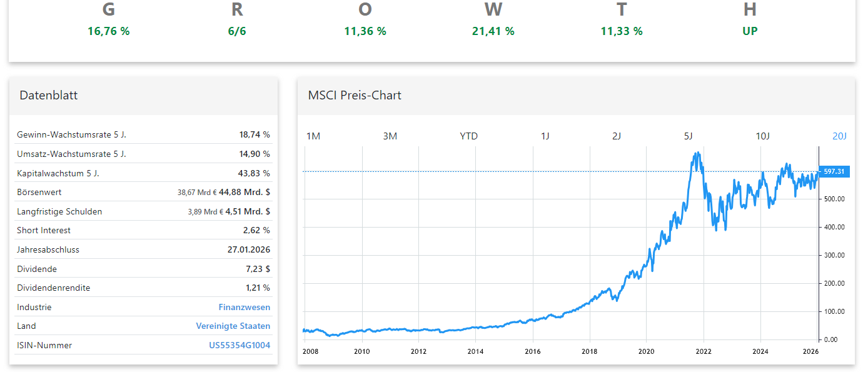Click the Vereinigte Staaten country link
This screenshot has width=868, height=372.
233,326
